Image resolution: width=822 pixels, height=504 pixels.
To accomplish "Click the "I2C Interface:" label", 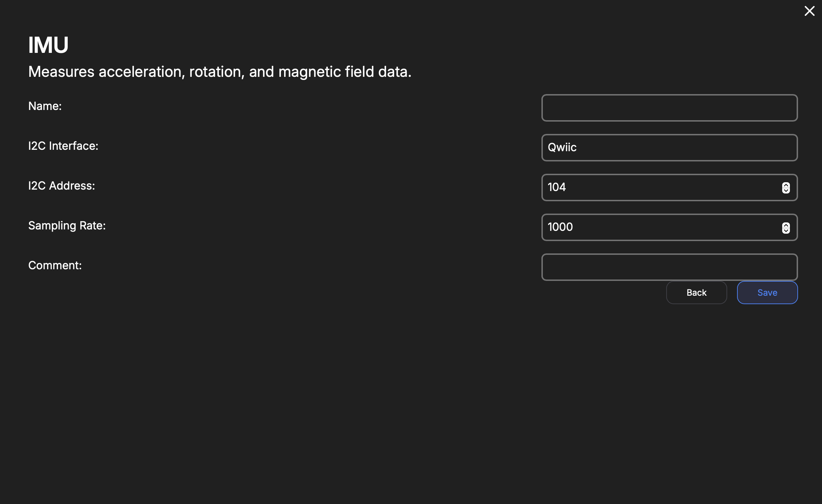I will click(63, 146).
